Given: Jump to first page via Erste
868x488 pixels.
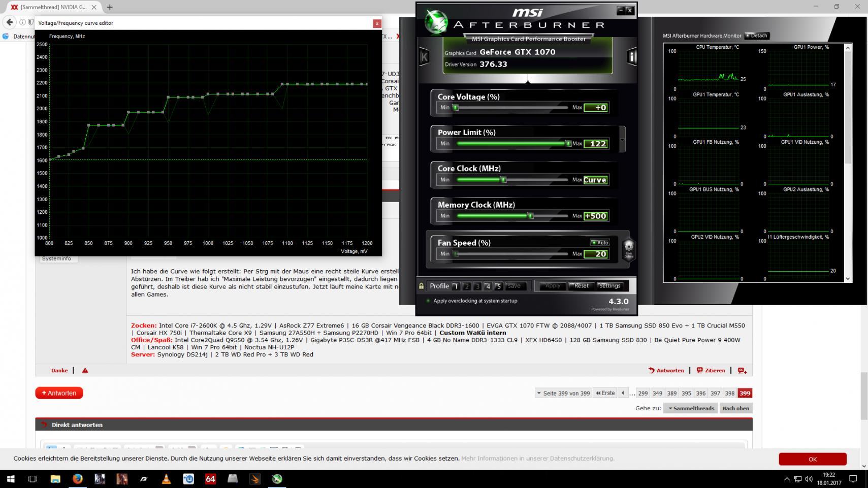Looking at the screenshot, I should click(605, 393).
